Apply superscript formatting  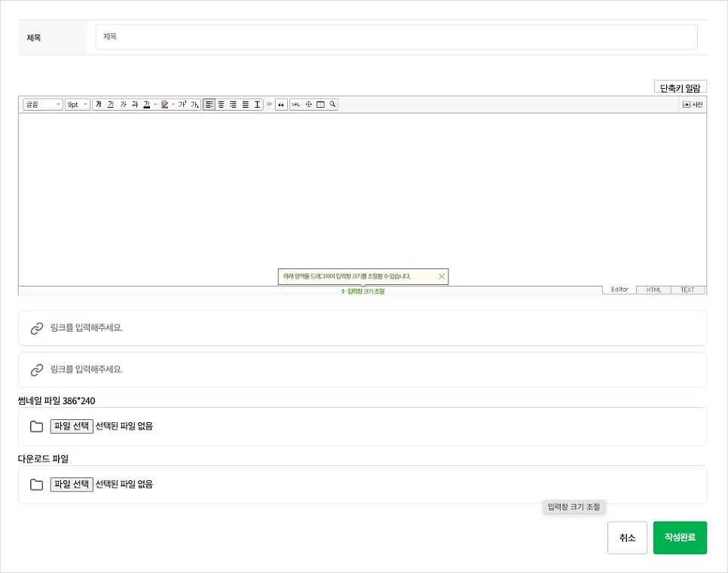click(x=182, y=105)
